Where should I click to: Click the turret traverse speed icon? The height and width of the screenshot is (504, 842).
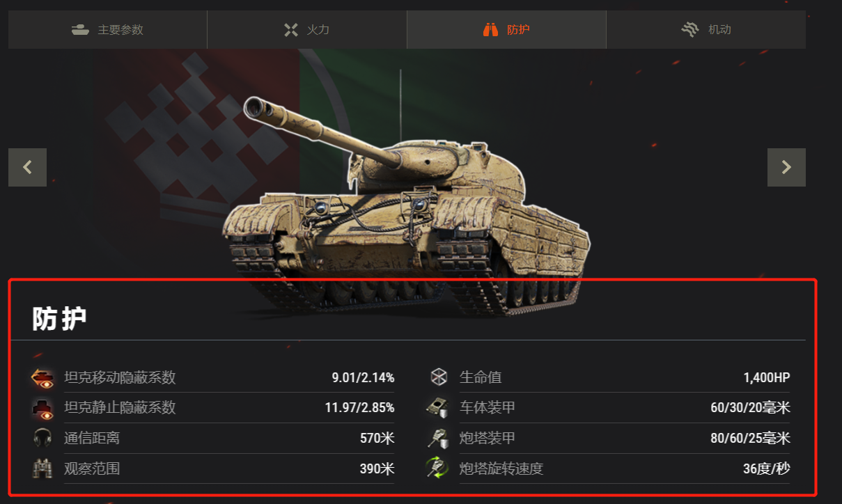(438, 468)
